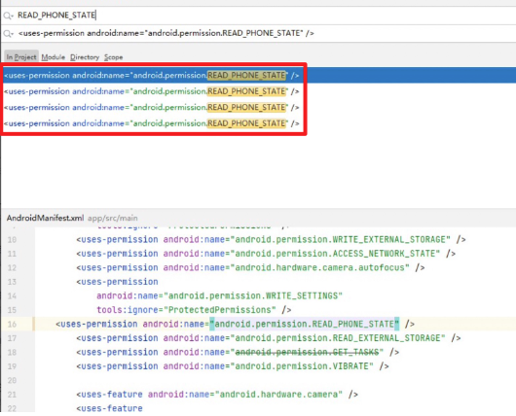Image resolution: width=516 pixels, height=416 pixels.
Task: Click line 11 ACCESS_NETWORK_STATE permission
Action: 266,254
